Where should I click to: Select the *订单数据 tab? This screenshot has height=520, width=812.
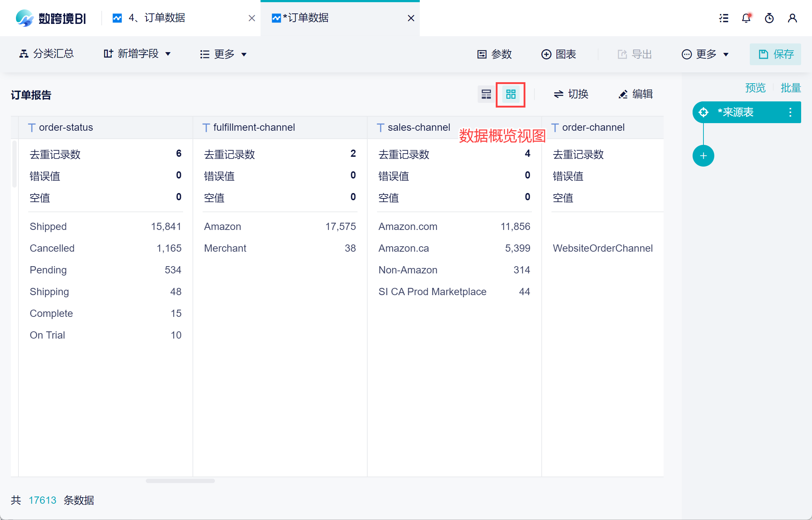(305, 18)
